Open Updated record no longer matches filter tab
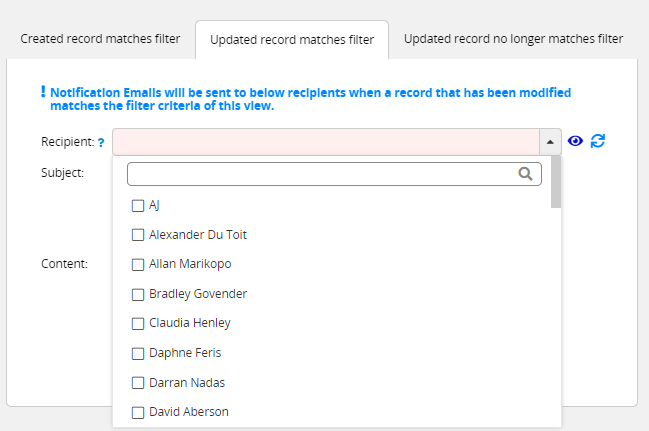The width and height of the screenshot is (649, 431). pos(513,39)
